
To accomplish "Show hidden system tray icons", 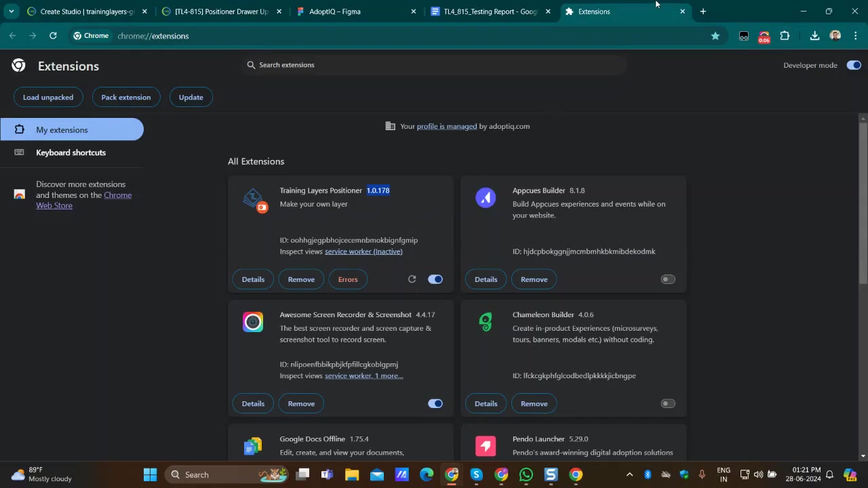I will (x=629, y=474).
